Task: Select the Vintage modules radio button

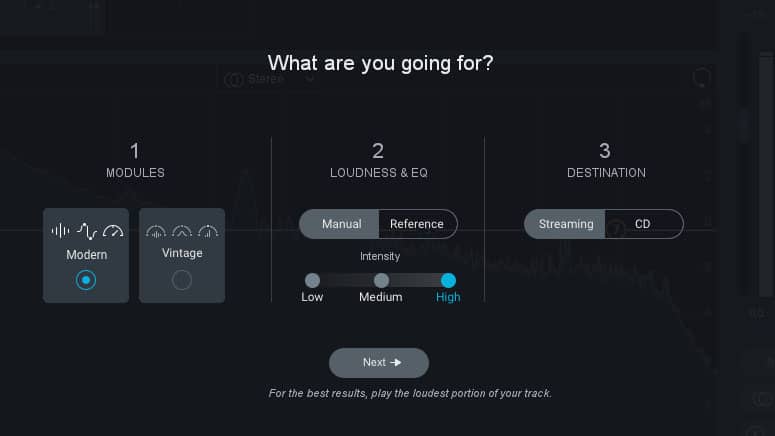Action: 182,280
